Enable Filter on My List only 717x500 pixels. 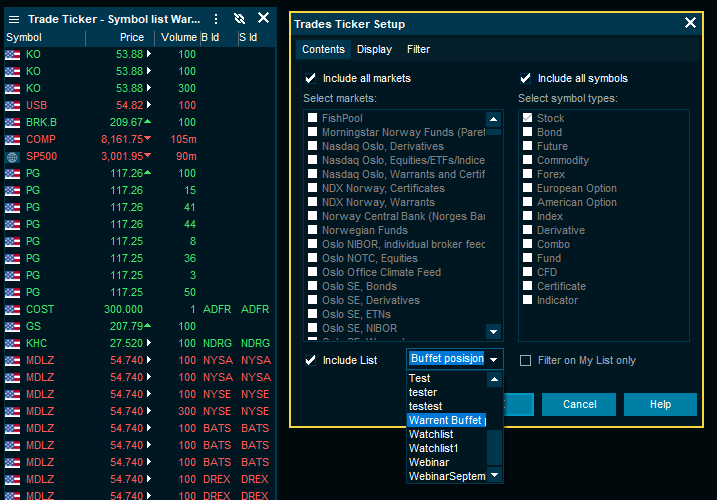[x=526, y=361]
